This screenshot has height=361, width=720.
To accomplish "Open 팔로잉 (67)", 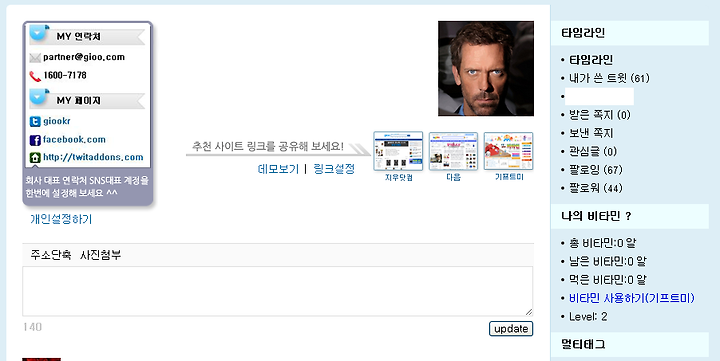I will click(596, 170).
